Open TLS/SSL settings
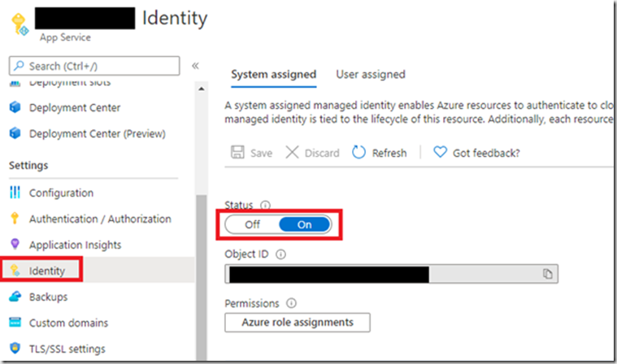Image resolution: width=617 pixels, height=364 pixels. [67, 349]
